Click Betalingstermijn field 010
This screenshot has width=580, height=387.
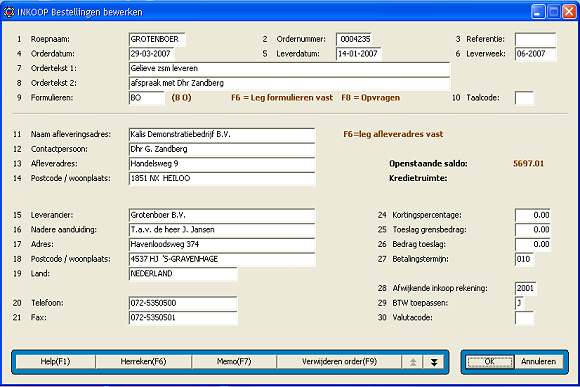pos(524,259)
